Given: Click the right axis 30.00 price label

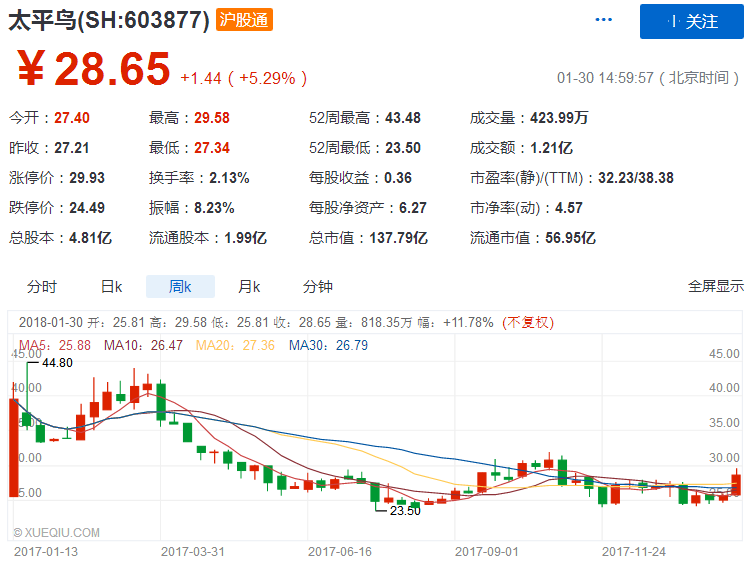Looking at the screenshot, I should click(x=724, y=457).
